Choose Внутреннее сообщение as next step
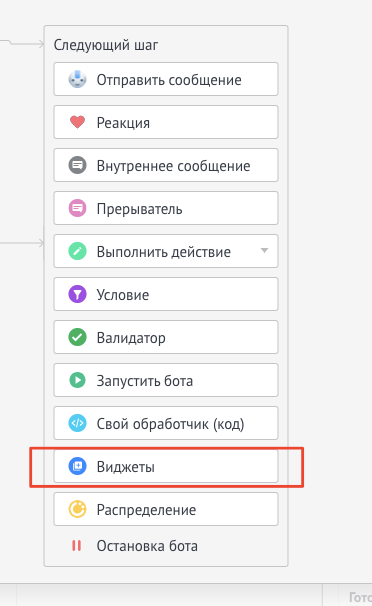Viewport: 372px width, 606px height. (166, 165)
